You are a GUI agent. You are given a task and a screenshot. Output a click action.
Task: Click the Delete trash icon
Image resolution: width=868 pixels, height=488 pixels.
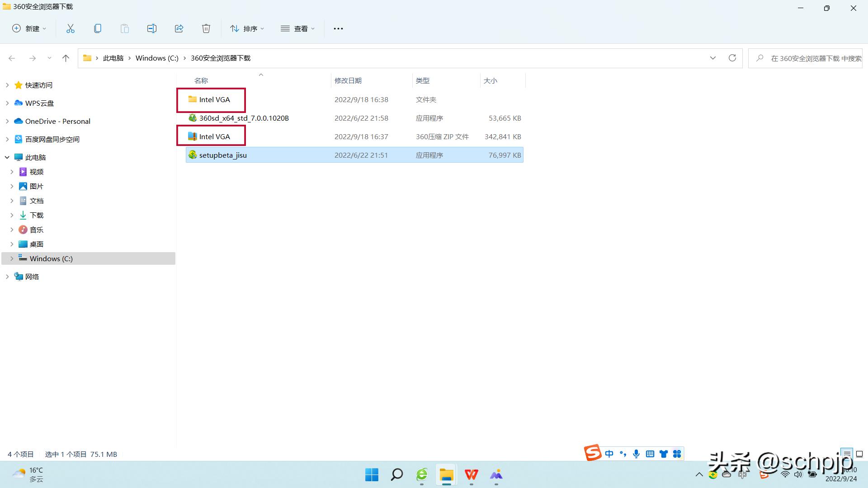206,28
